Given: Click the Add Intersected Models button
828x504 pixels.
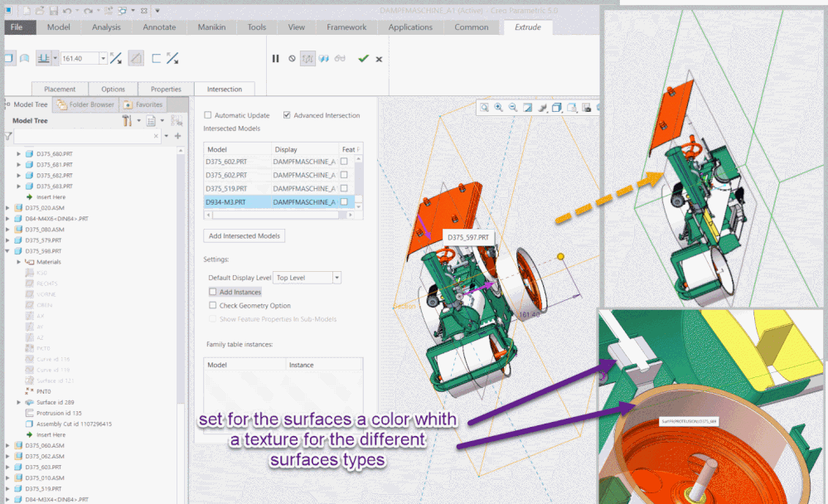Looking at the screenshot, I should tap(244, 235).
